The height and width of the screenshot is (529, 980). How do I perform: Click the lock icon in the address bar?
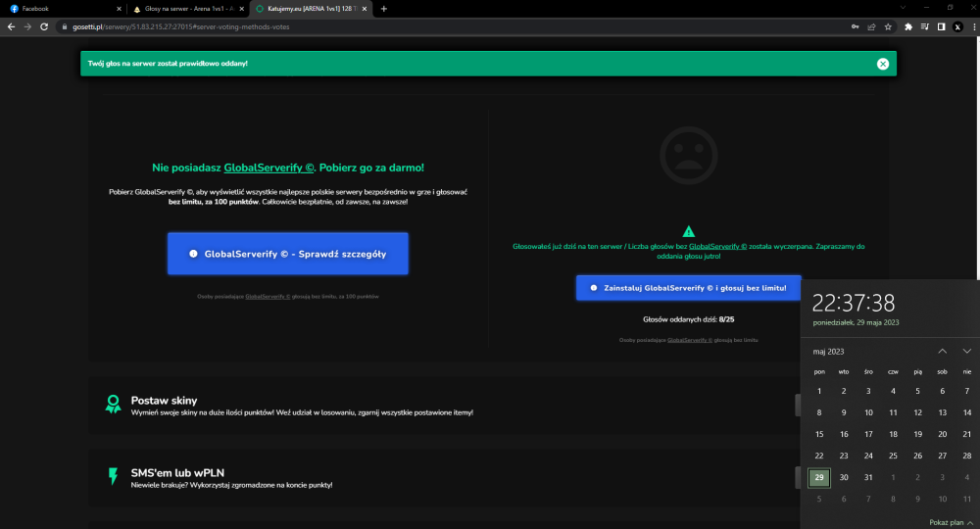pyautogui.click(x=64, y=26)
